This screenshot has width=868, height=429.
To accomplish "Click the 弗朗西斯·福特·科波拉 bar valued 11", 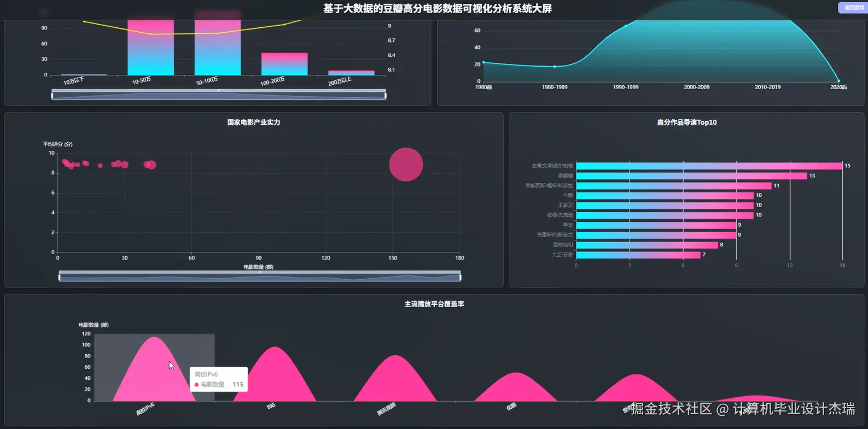I will [x=674, y=185].
